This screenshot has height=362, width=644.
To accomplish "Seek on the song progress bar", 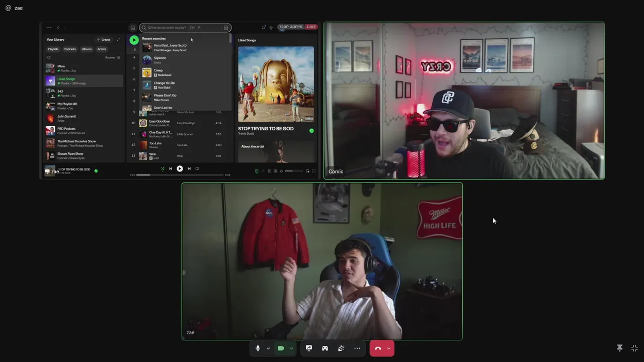I will pyautogui.click(x=180, y=174).
